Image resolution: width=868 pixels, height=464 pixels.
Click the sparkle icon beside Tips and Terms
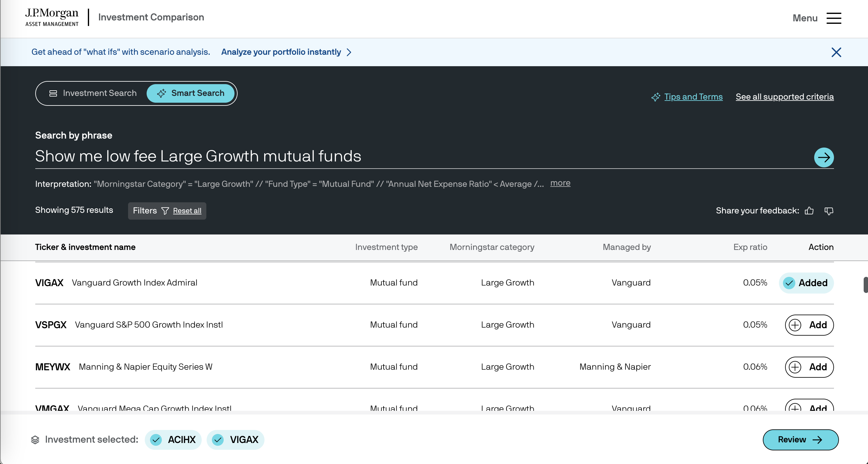[x=655, y=97]
